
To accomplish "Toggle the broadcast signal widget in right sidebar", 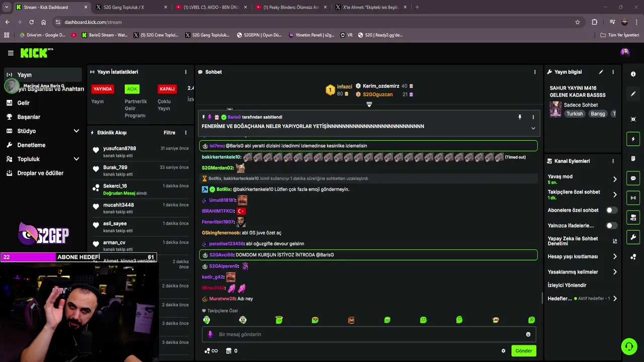I will (633, 198).
